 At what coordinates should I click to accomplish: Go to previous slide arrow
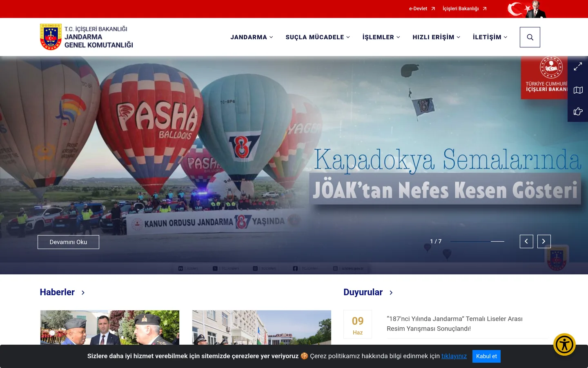coord(526,241)
